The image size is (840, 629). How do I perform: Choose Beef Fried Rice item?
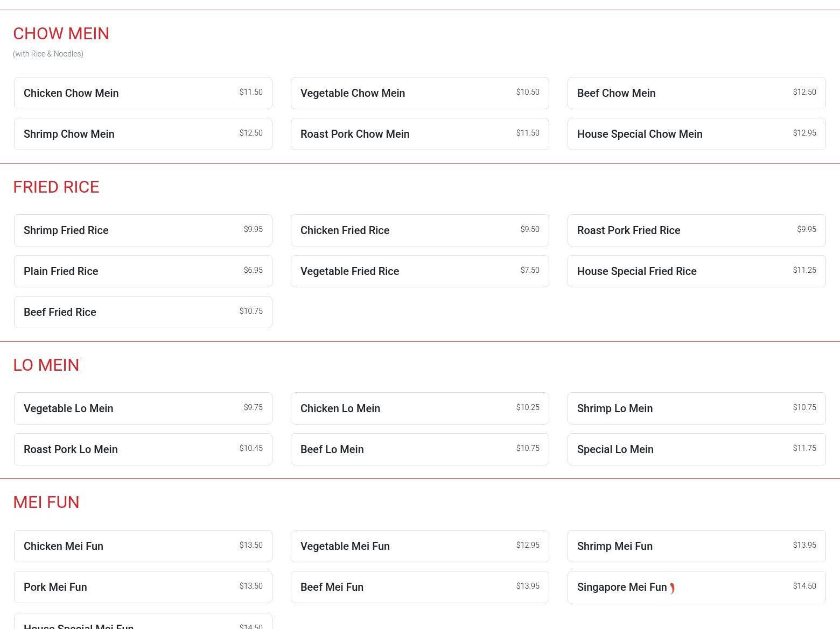pyautogui.click(x=143, y=312)
